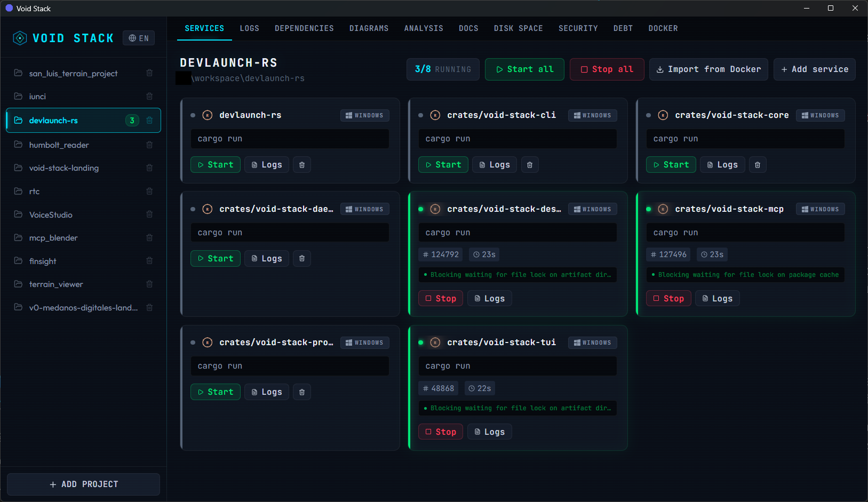Stop crates/void-stack-tui service
Image resolution: width=868 pixels, height=502 pixels.
(x=441, y=432)
